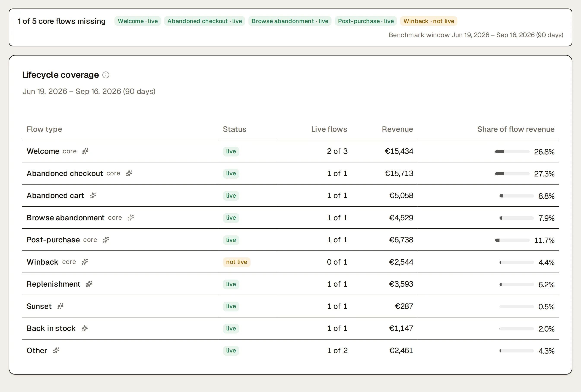The image size is (581, 392).
Task: Click the sparkle icon beside Replenishment
Action: 89,284
